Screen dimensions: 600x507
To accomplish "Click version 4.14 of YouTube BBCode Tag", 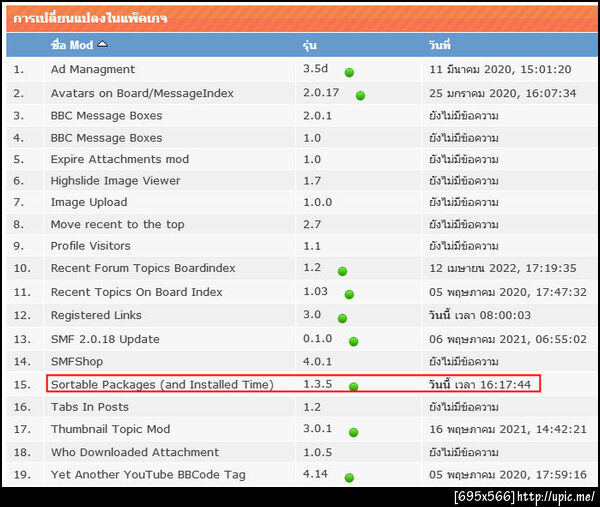I will coord(315,474).
